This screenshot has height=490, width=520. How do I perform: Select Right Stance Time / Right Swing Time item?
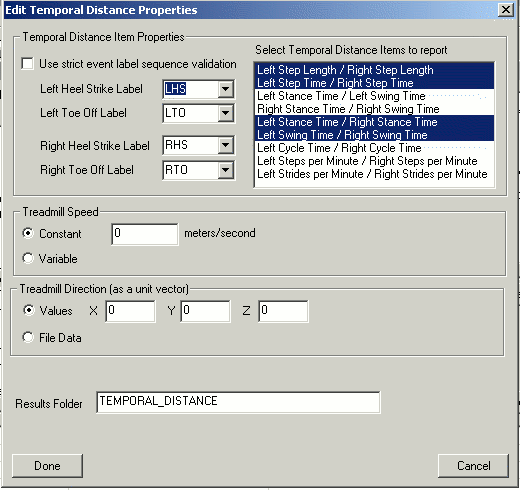[x=374, y=109]
